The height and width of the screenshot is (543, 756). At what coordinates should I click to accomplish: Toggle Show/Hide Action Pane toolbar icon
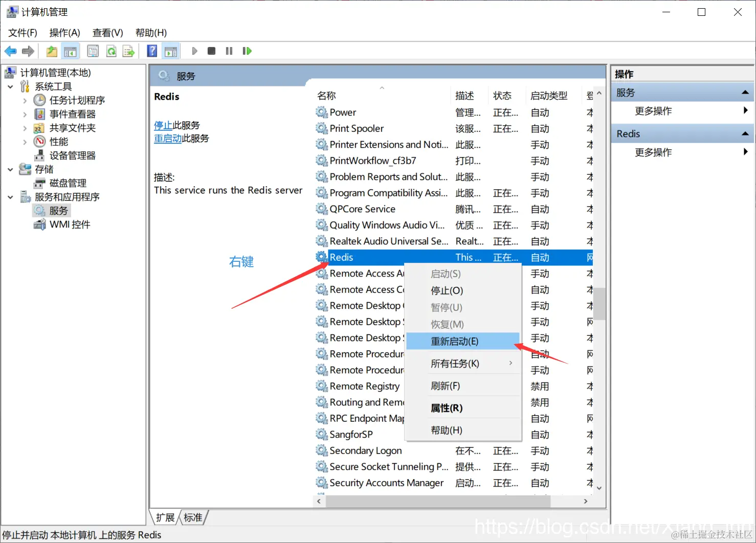click(171, 51)
